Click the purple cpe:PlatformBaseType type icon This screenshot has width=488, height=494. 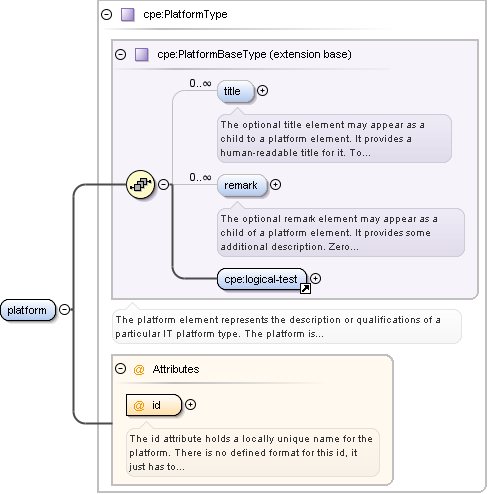142,54
